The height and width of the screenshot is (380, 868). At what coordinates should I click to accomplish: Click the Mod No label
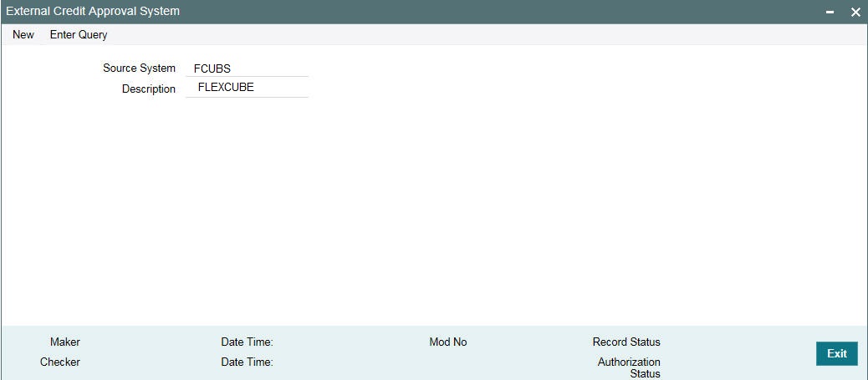[x=448, y=342]
